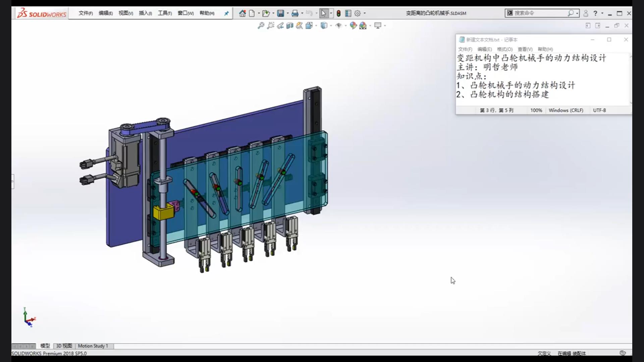
Task: Click the coordinate triad at bottom left
Action: [29, 317]
